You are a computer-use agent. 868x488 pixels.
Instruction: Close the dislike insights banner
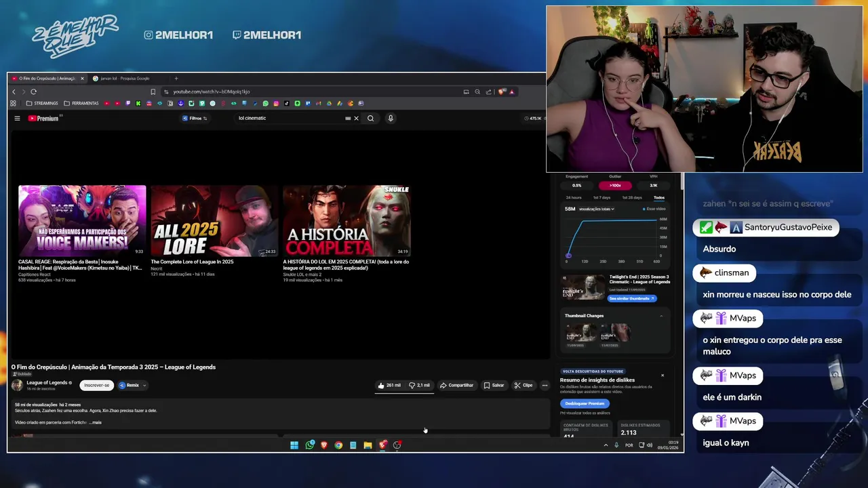click(x=663, y=375)
